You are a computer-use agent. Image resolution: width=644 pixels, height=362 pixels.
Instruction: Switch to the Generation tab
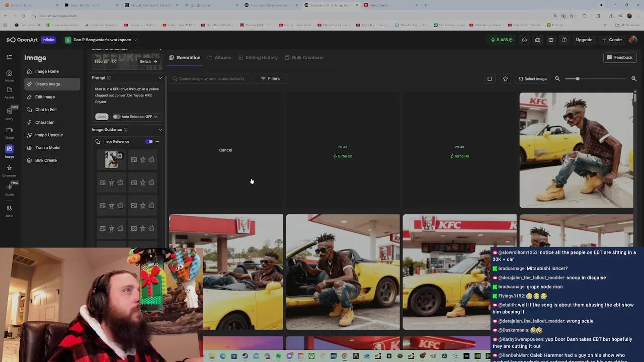[185, 57]
